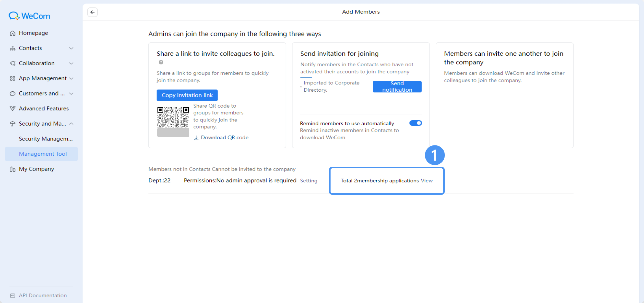Viewport: 644px width, 303px height.
Task: Expand the Collaboration menu chevron
Action: pyautogui.click(x=71, y=63)
